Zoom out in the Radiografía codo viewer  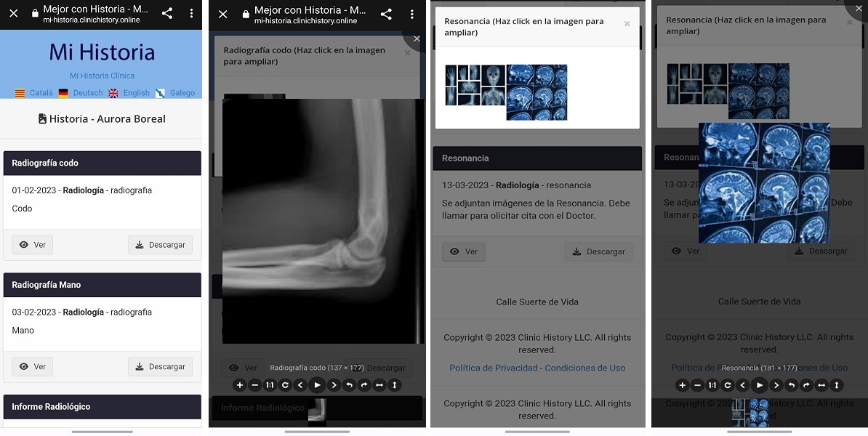pos(254,385)
